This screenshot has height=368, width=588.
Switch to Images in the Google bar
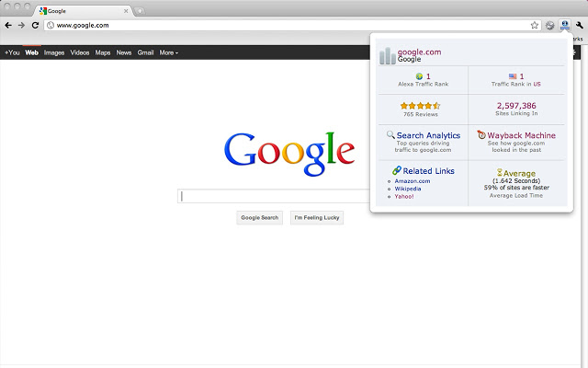click(54, 52)
